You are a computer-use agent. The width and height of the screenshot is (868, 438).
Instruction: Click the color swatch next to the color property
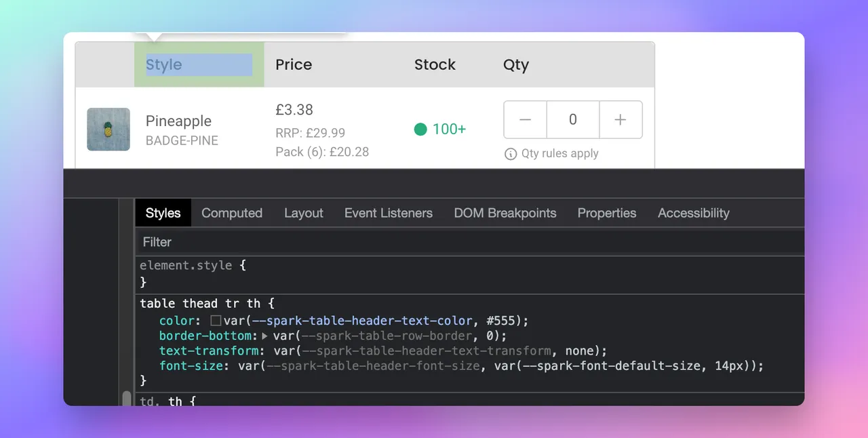coord(215,320)
